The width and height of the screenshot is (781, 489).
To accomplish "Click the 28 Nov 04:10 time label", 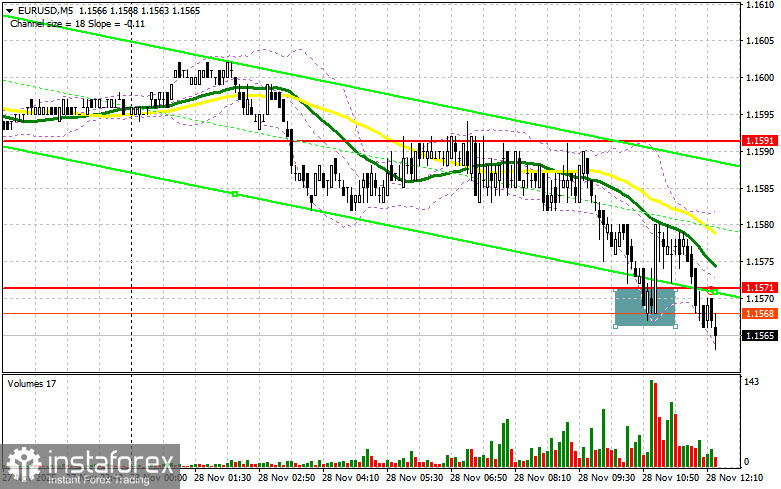I will 351,478.
